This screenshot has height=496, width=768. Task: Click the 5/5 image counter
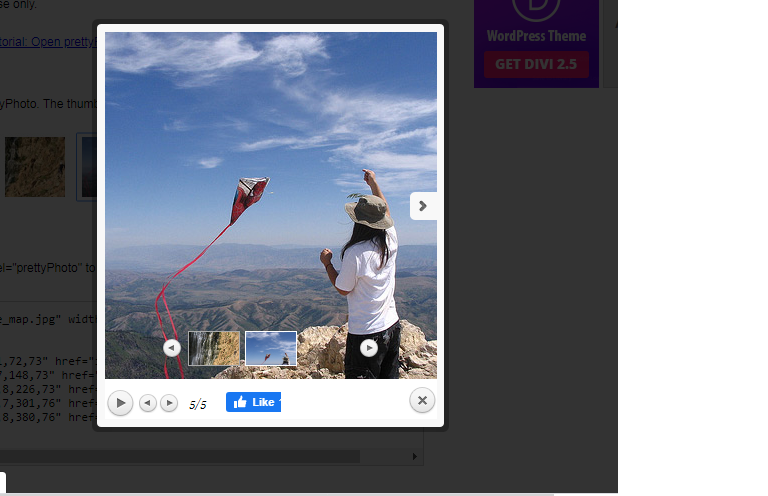click(197, 404)
